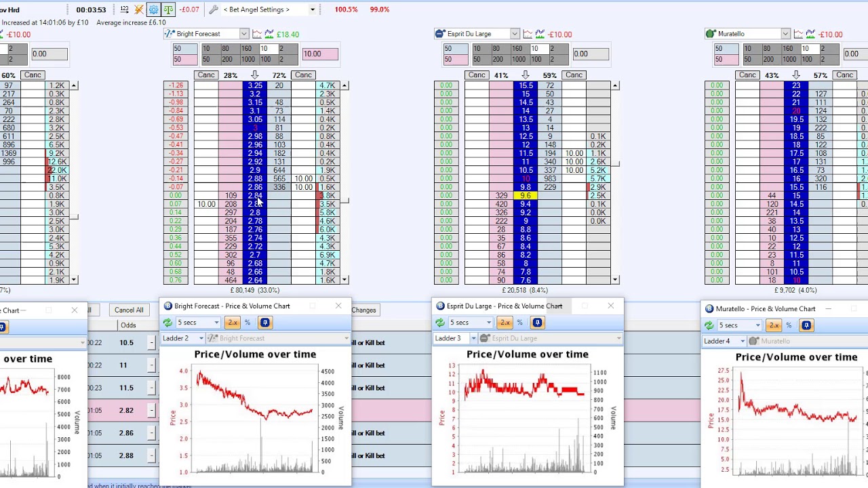Viewport: 868px width, 488px height.
Task: Toggle the pin icon in Esprit Du Large chart window
Action: pos(538,323)
